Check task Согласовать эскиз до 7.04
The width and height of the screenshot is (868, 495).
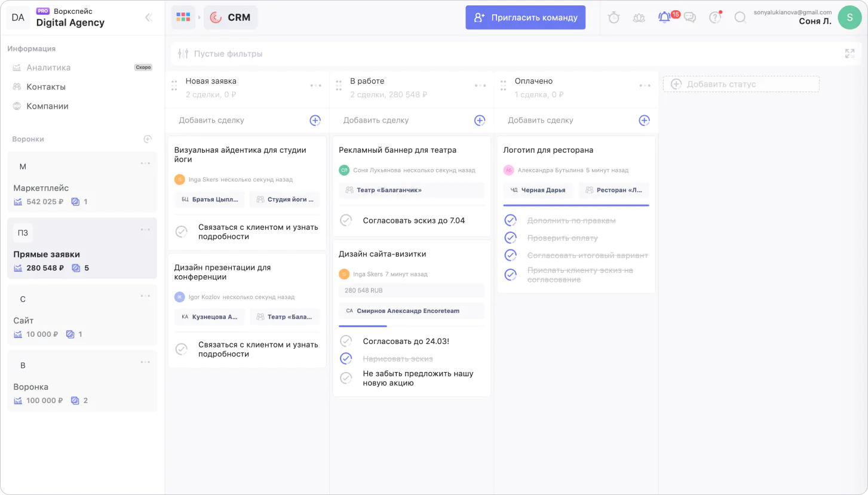(346, 220)
